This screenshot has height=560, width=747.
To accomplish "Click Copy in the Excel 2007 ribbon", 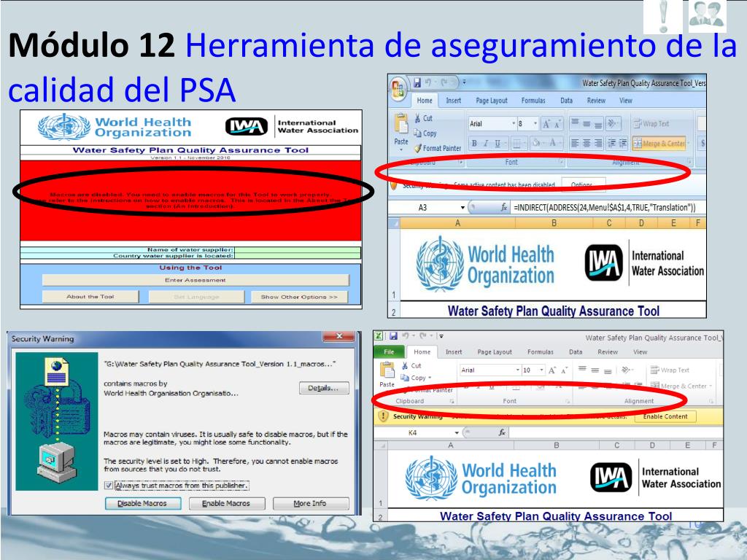I will point(425,133).
